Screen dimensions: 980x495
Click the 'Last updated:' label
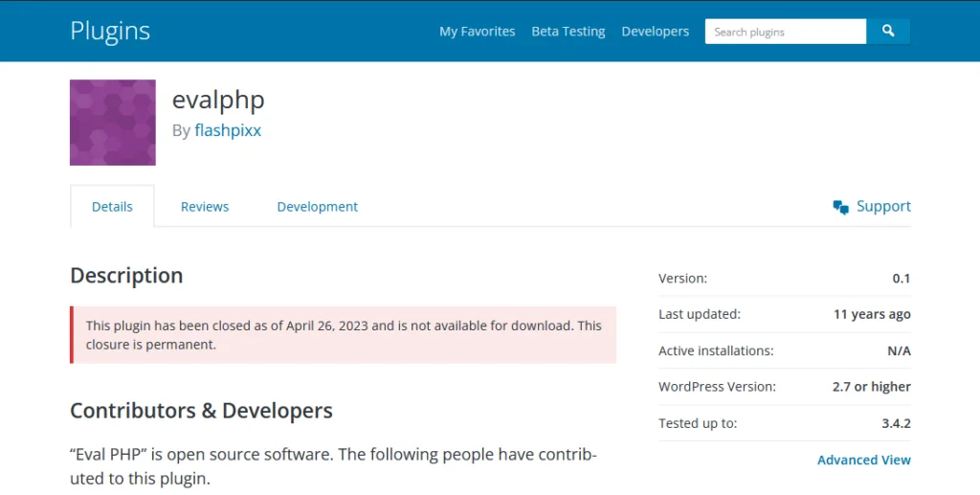[700, 314]
